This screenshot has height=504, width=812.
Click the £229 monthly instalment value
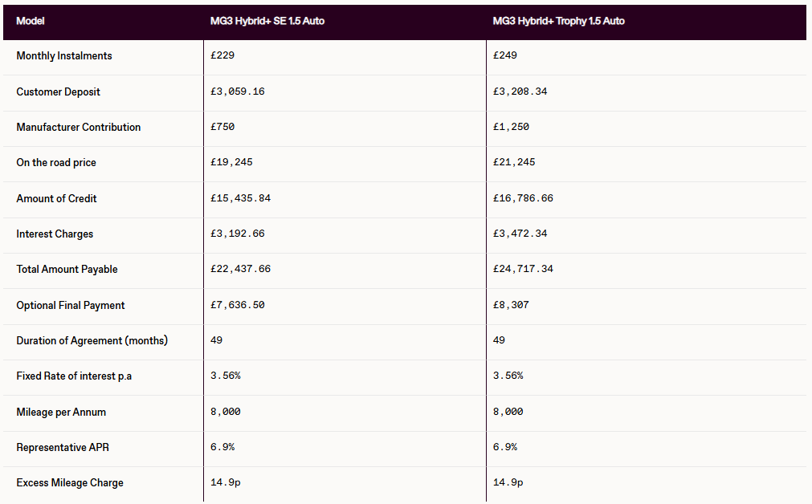222,56
